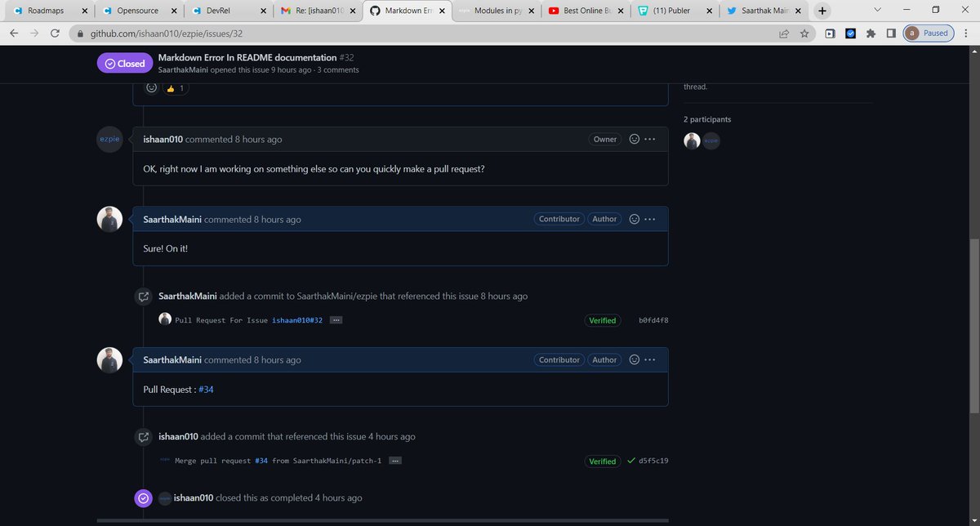Click the purple Closed status badge
This screenshot has width=980, height=526.
124,64
